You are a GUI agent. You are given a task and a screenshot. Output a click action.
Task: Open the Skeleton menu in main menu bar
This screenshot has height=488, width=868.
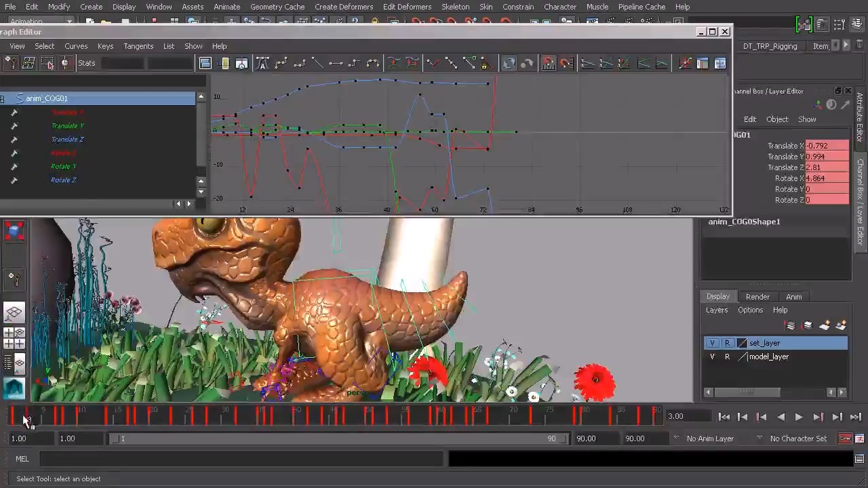(x=455, y=7)
